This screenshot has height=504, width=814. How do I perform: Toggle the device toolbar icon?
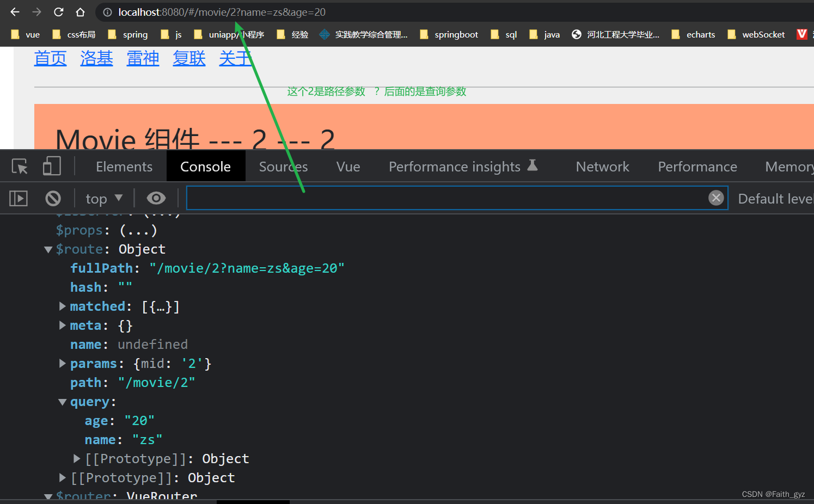tap(52, 166)
